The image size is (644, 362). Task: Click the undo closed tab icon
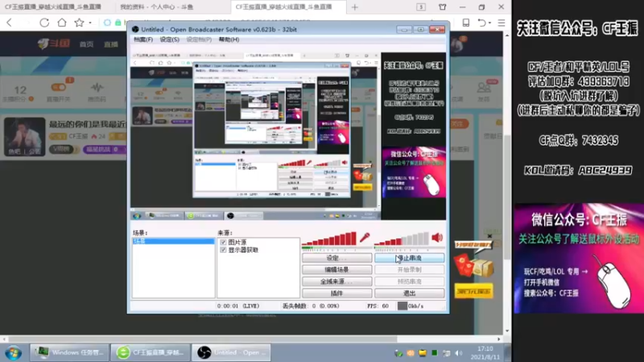pyautogui.click(x=481, y=23)
